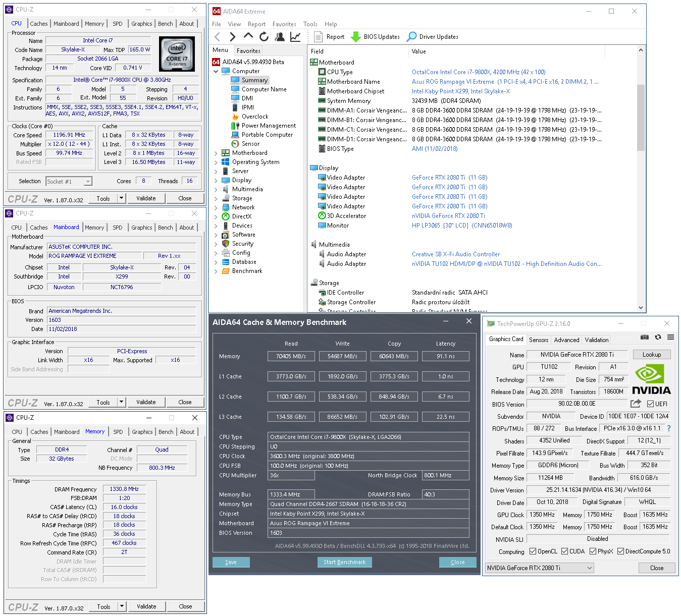
Task: Click the AIDA64 refresh icon
Action: 264,37
